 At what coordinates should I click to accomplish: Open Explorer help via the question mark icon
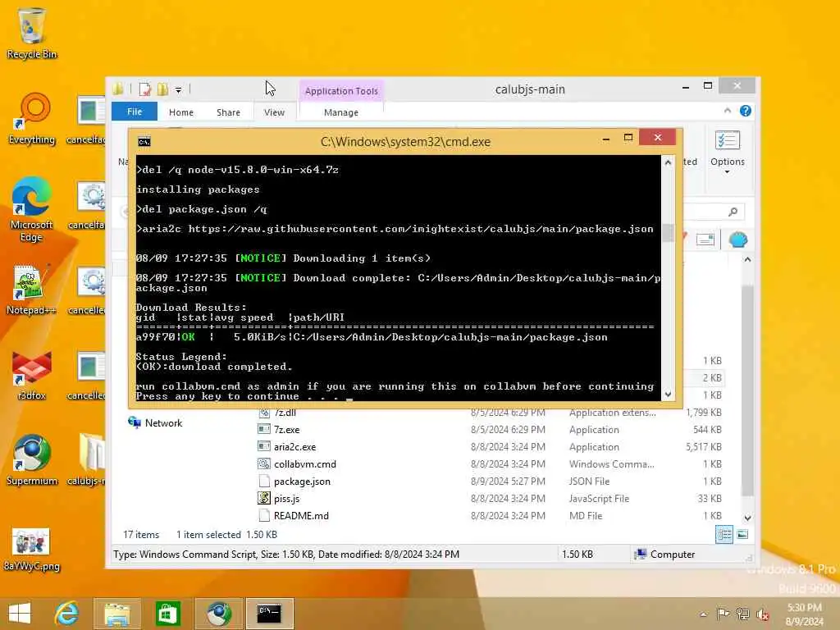pos(745,111)
